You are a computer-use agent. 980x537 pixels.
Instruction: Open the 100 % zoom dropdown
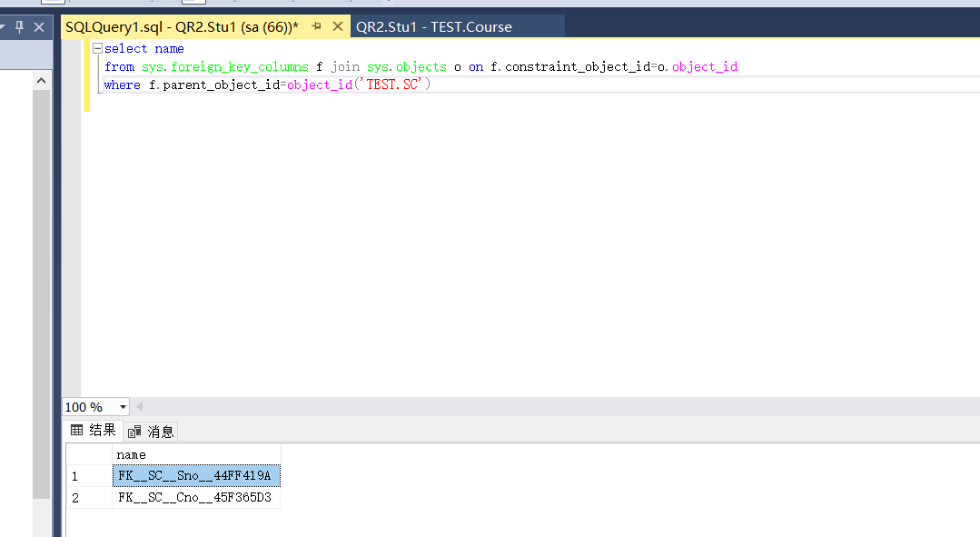click(124, 407)
